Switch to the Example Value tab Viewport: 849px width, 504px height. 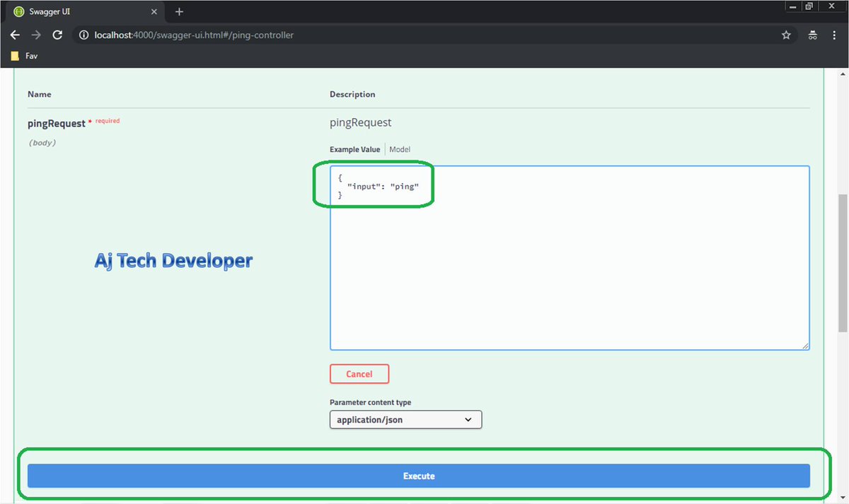pyautogui.click(x=354, y=149)
